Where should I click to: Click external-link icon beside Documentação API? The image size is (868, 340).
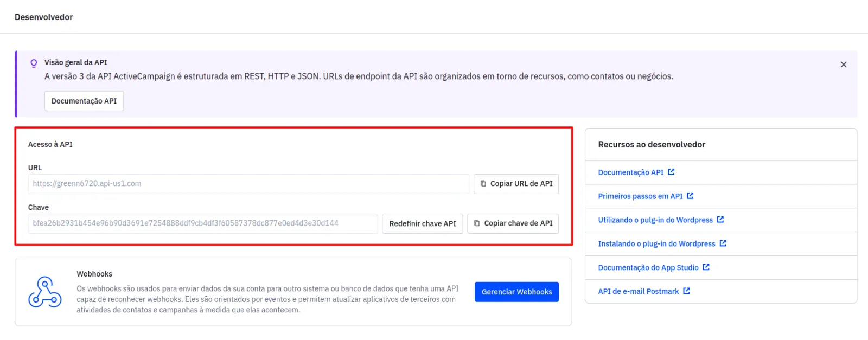pyautogui.click(x=671, y=172)
